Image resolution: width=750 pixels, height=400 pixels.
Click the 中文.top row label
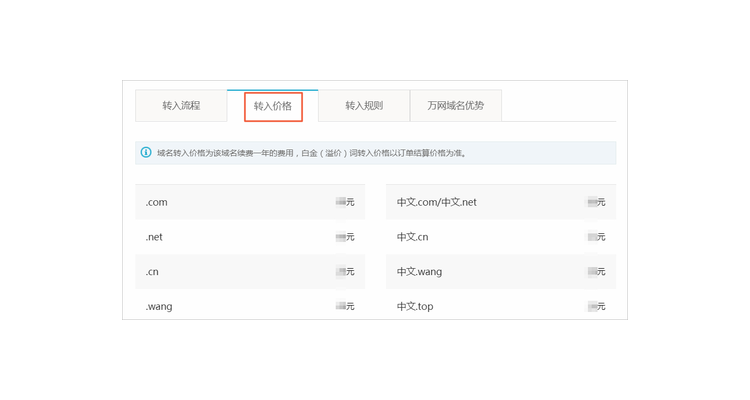(415, 307)
